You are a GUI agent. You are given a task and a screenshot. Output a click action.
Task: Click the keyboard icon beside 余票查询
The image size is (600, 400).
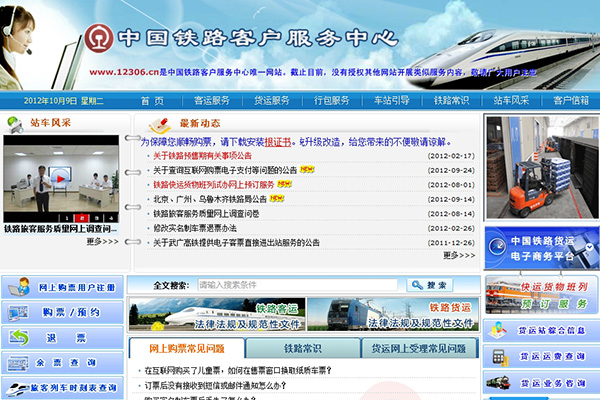[x=19, y=362]
